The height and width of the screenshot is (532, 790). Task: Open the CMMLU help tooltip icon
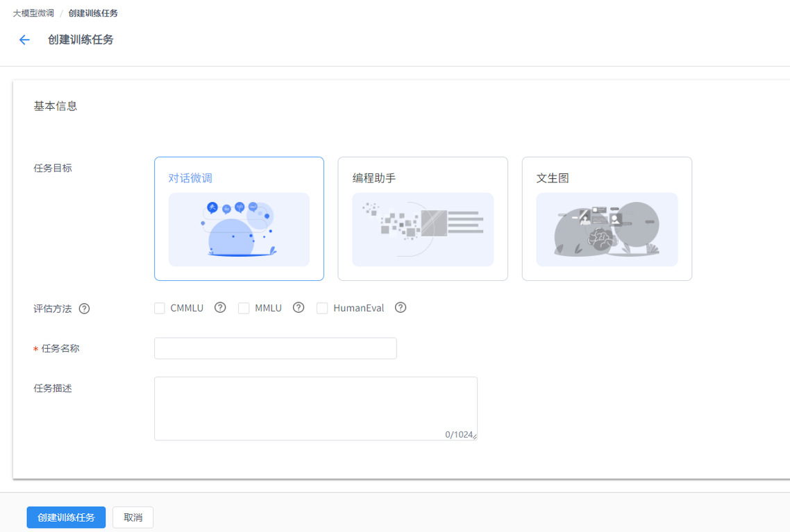pyautogui.click(x=220, y=308)
